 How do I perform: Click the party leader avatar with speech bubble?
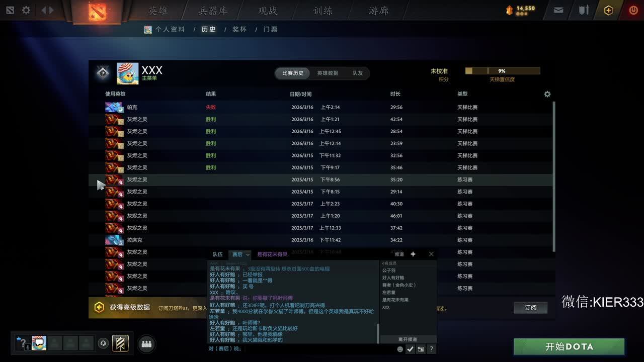point(39,343)
